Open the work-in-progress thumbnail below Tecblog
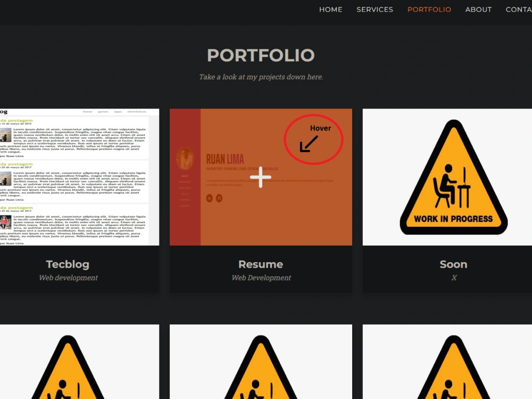Viewport: 532px width, 399px height. [79, 362]
